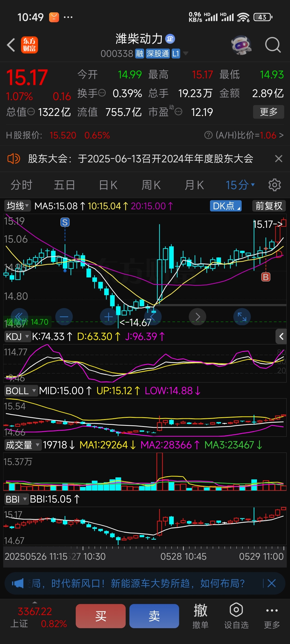290x644 pixels.
Task: Tap 更多 button in quote details
Action: 269,112
